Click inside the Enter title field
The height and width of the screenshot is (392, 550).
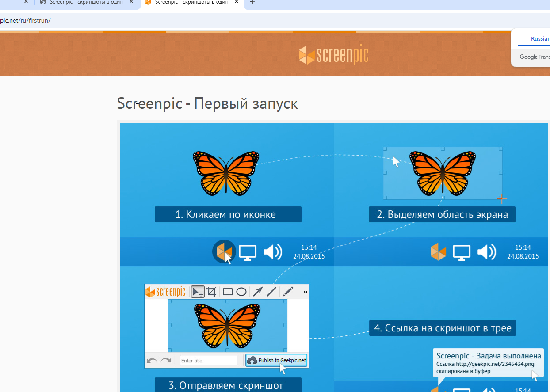(208, 361)
